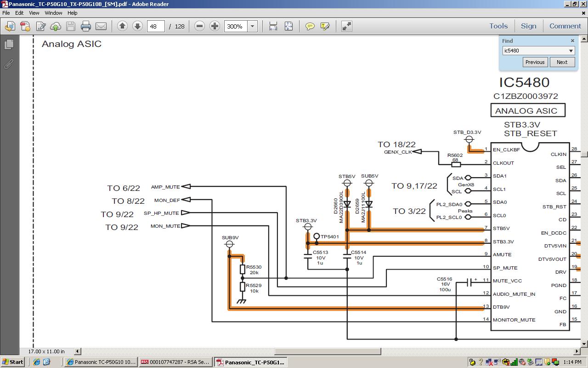Open the Attachments side panel
This screenshot has height=368, width=588.
pyautogui.click(x=9, y=64)
